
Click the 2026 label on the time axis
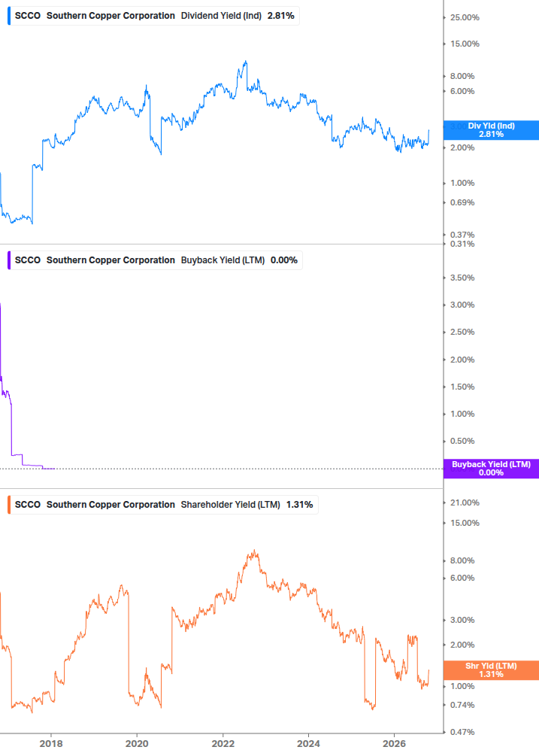pos(394,744)
